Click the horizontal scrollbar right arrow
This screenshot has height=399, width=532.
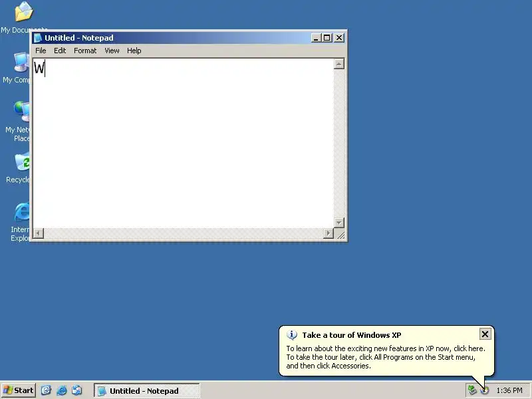pyautogui.click(x=328, y=233)
